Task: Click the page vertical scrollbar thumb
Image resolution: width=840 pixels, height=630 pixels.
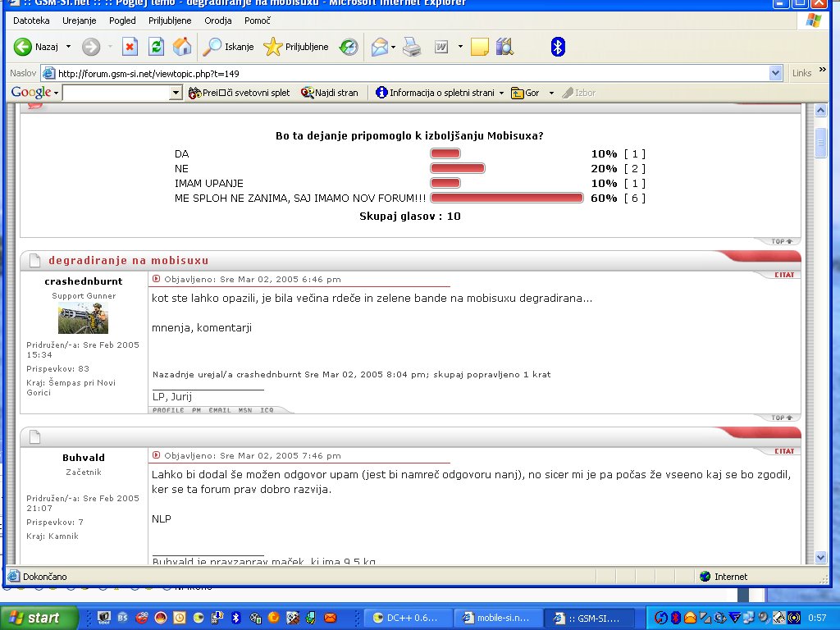Action: point(820,143)
